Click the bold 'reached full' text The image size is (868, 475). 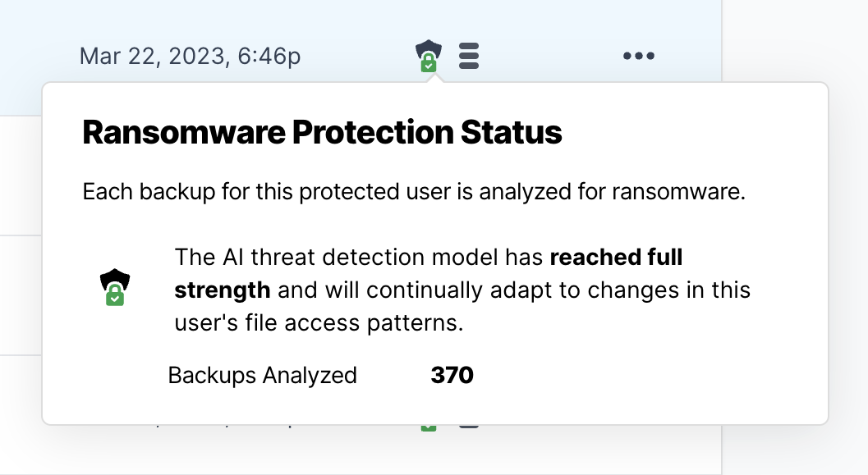click(x=616, y=257)
